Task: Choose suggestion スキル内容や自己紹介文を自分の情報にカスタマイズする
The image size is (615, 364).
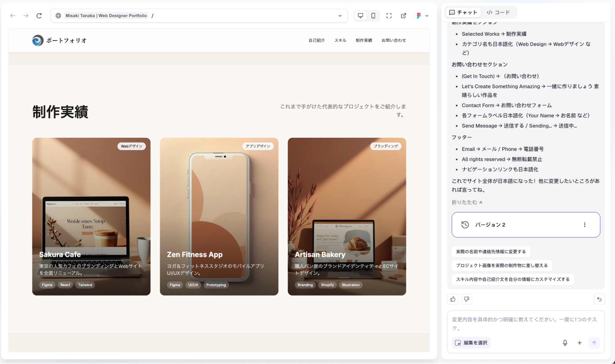Action: [513, 279]
